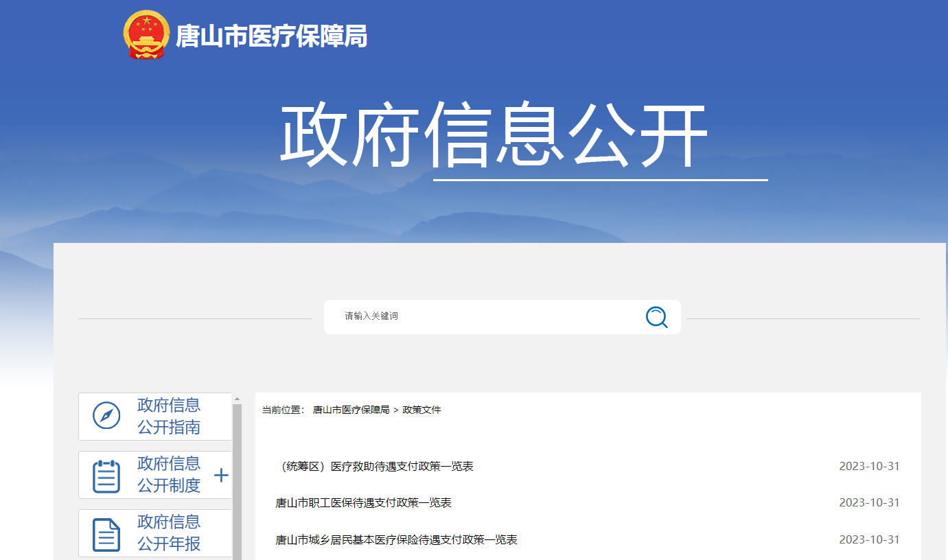Viewport: 948px width, 560px height.
Task: Click the large 政府信息公开 banner title
Action: 493,136
